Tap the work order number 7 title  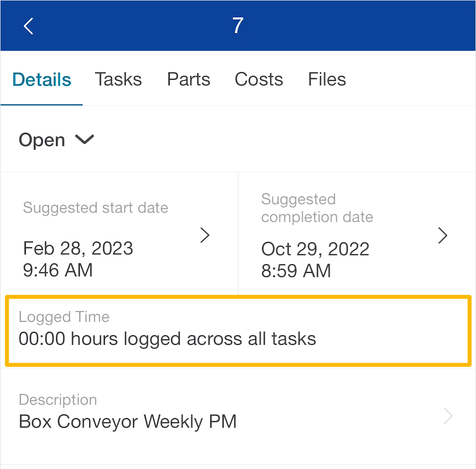[237, 26]
